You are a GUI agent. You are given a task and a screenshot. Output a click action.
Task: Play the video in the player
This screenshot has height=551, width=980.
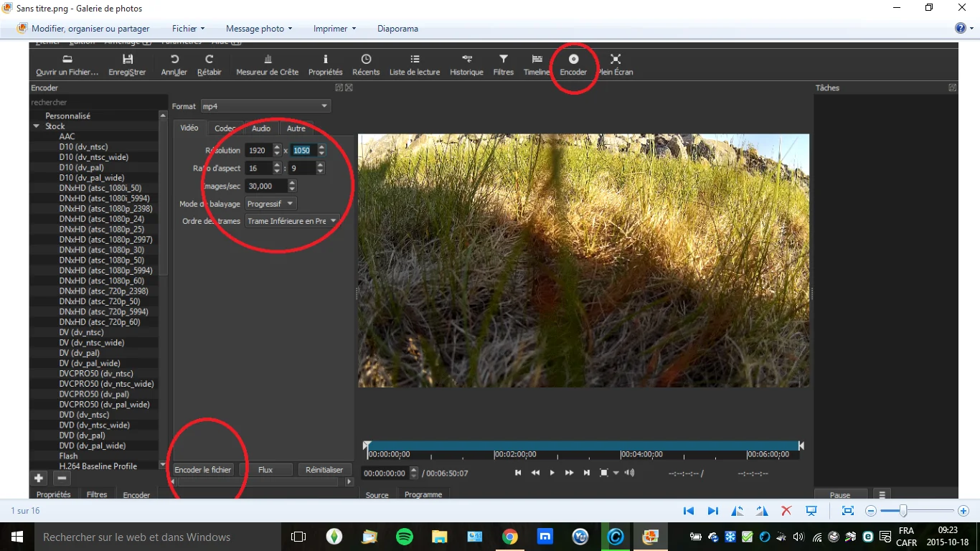pyautogui.click(x=552, y=473)
